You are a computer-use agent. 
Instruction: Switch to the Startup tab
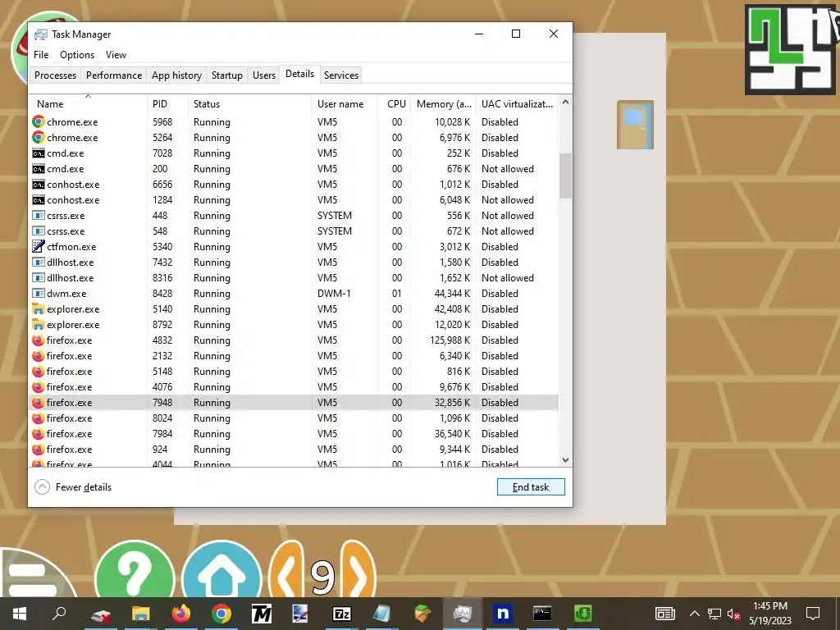click(x=227, y=75)
